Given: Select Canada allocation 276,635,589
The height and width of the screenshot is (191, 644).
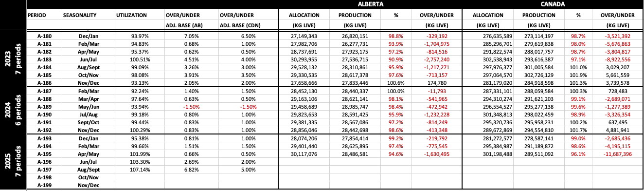Looking at the screenshot, I should click(491, 36).
